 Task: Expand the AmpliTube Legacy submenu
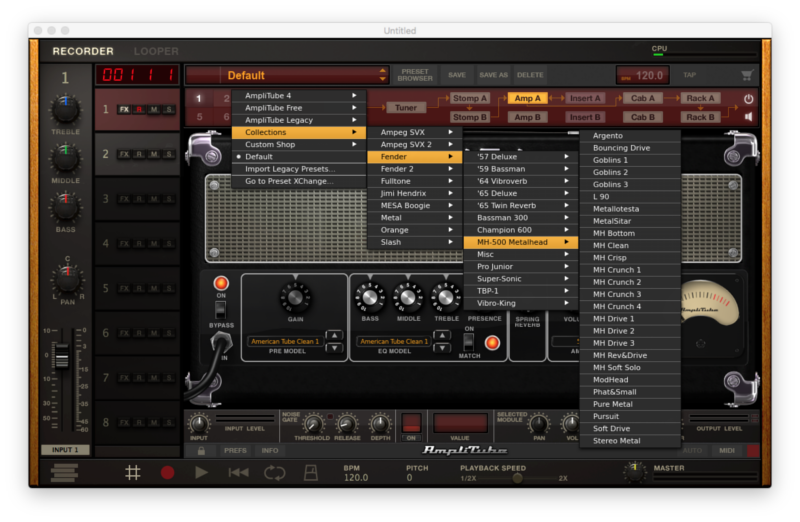pos(299,120)
